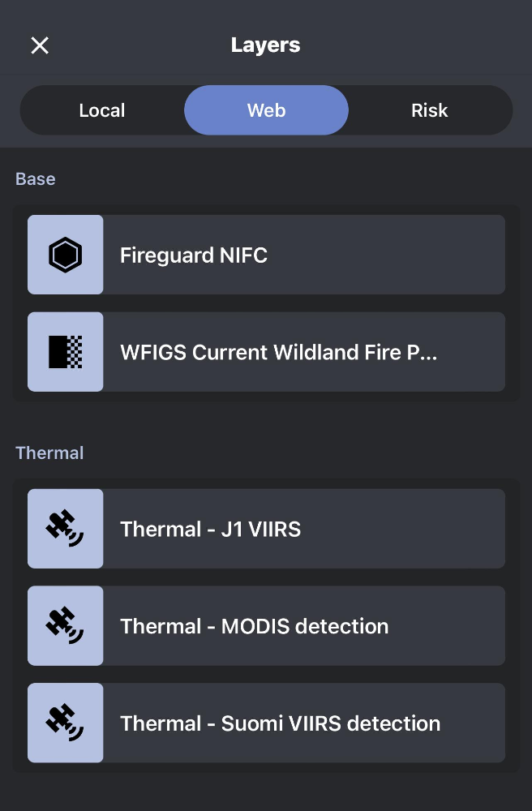Click the 'Thermal - MODIS detection' label text

coord(255,627)
